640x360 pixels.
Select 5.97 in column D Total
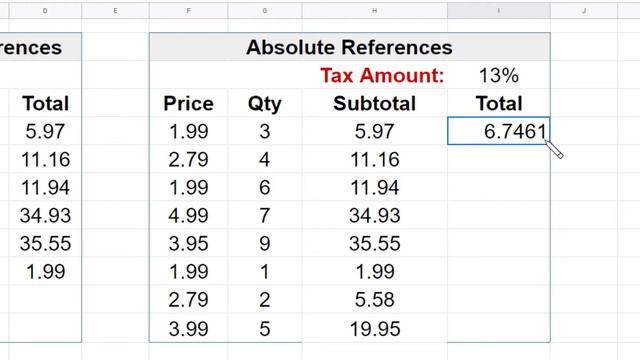coord(45,131)
